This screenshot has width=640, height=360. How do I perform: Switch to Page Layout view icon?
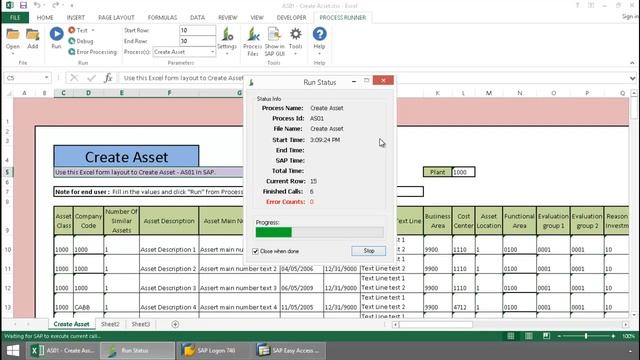(529, 336)
